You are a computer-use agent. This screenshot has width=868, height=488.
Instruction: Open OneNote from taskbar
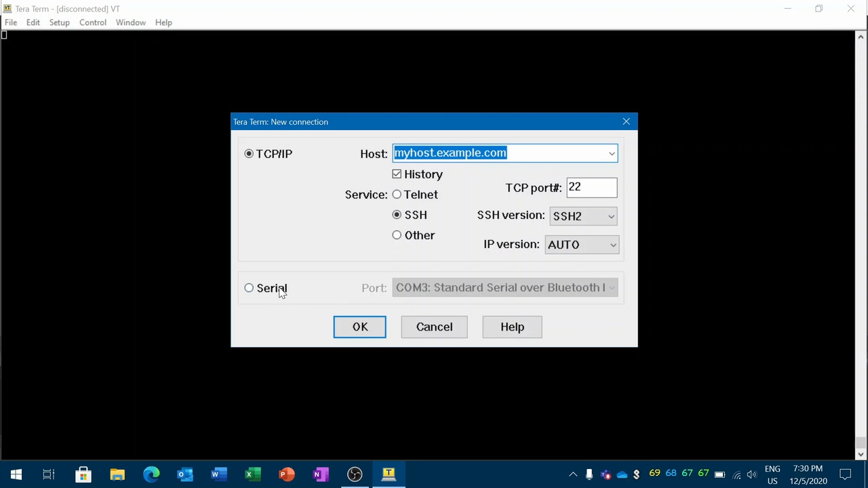click(321, 474)
